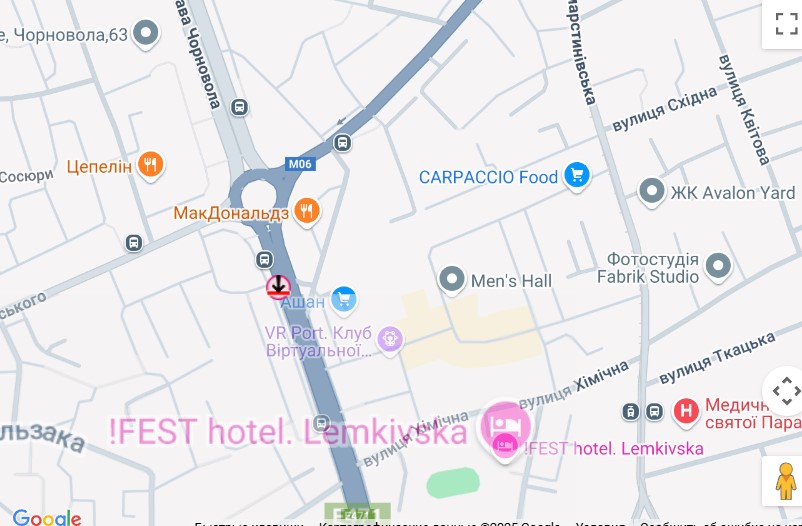Select the Чорновола,63 location pin
Viewport: 802px width, 526px height.
pyautogui.click(x=146, y=33)
